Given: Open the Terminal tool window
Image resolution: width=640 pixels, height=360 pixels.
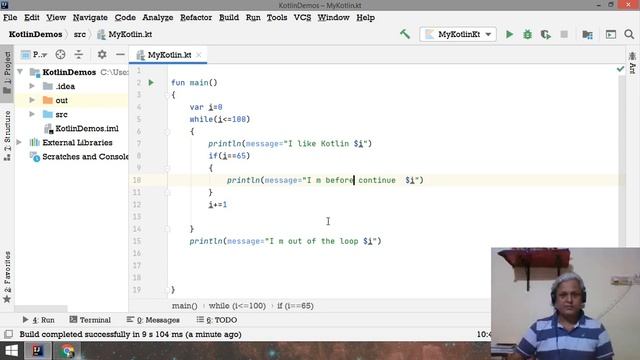Looking at the screenshot, I should [90, 320].
